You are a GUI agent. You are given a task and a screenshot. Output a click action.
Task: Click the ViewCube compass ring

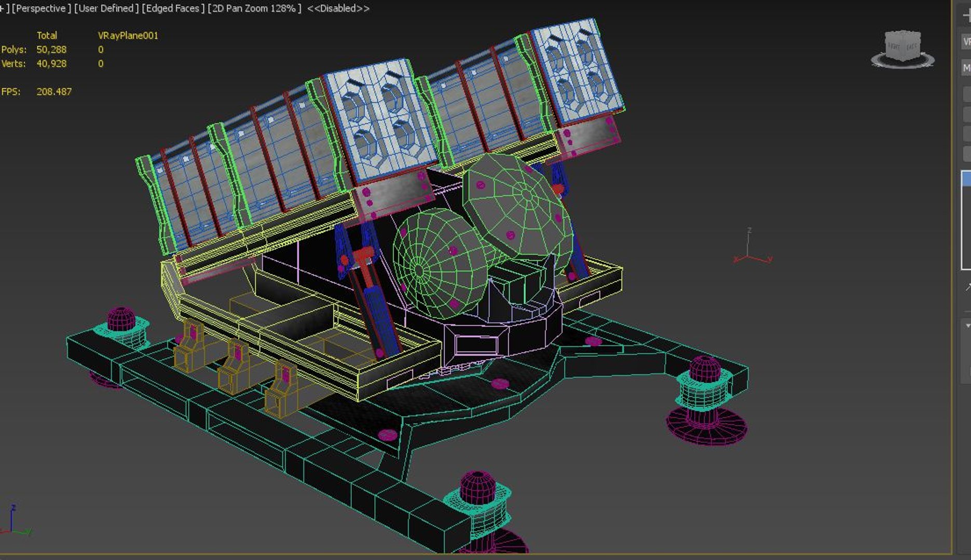click(902, 62)
